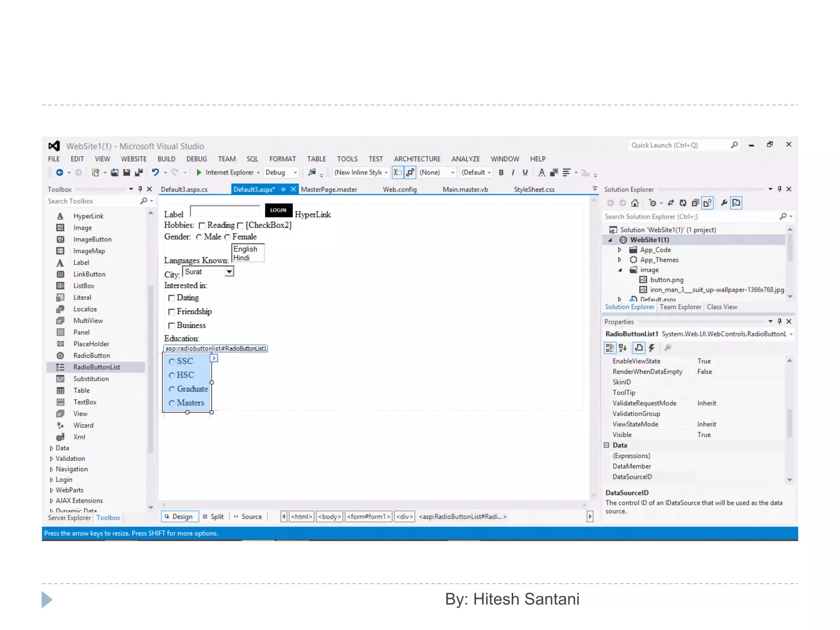840x630 pixels.
Task: Expand the App_Code folder node
Action: pyautogui.click(x=619, y=250)
